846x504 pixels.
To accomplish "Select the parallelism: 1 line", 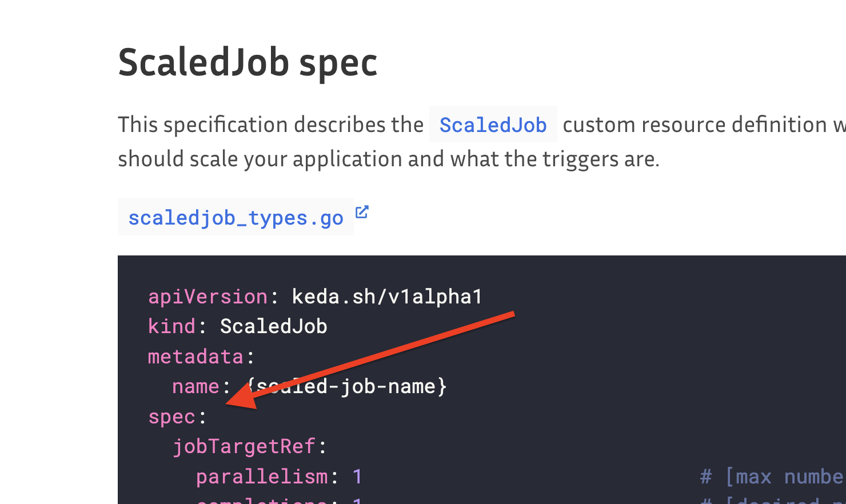I will pyautogui.click(x=279, y=475).
